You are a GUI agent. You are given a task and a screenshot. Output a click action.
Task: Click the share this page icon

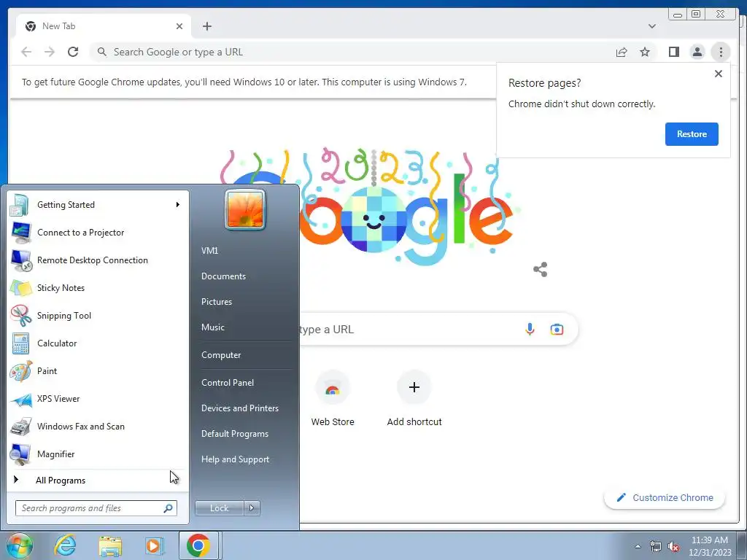pyautogui.click(x=622, y=52)
